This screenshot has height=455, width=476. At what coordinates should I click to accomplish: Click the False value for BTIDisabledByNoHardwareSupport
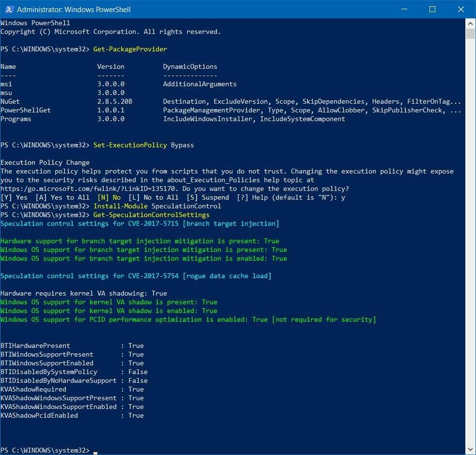(138, 380)
